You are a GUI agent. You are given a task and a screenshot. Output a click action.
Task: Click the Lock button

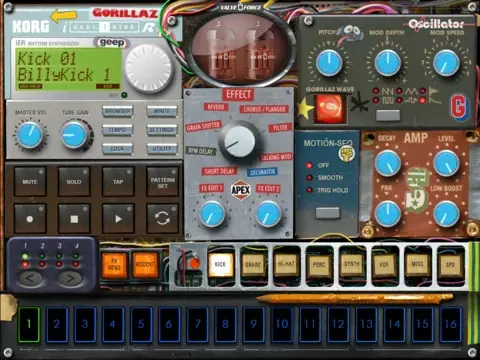(x=117, y=149)
